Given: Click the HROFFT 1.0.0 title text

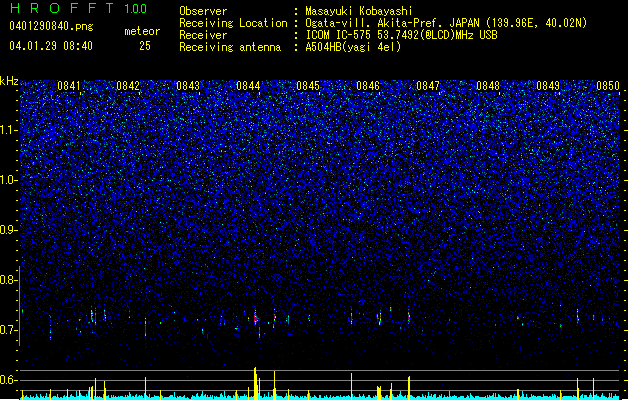Looking at the screenshot, I should pos(79,8).
